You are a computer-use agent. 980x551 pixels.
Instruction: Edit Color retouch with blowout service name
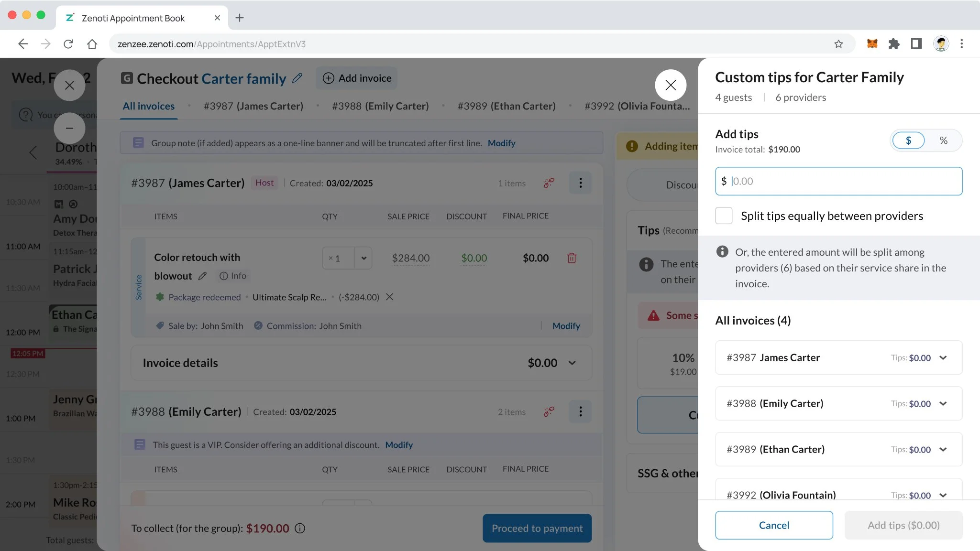point(202,276)
